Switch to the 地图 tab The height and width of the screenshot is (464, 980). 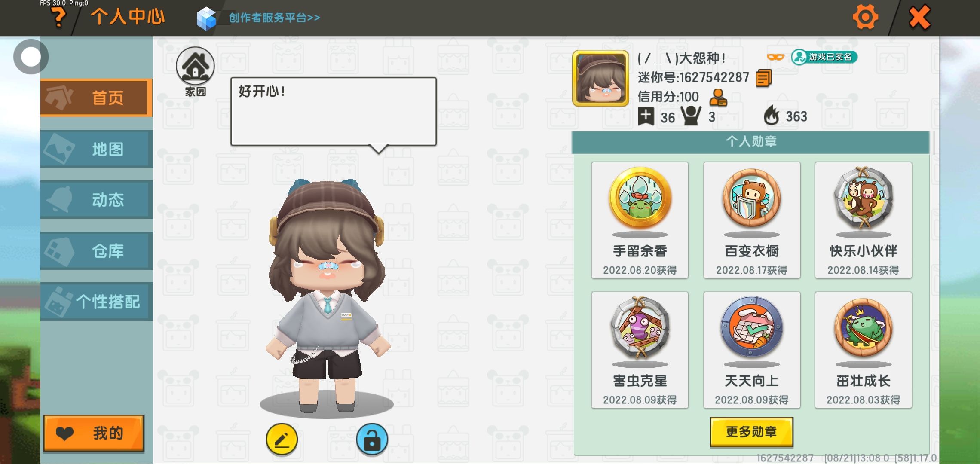97,149
